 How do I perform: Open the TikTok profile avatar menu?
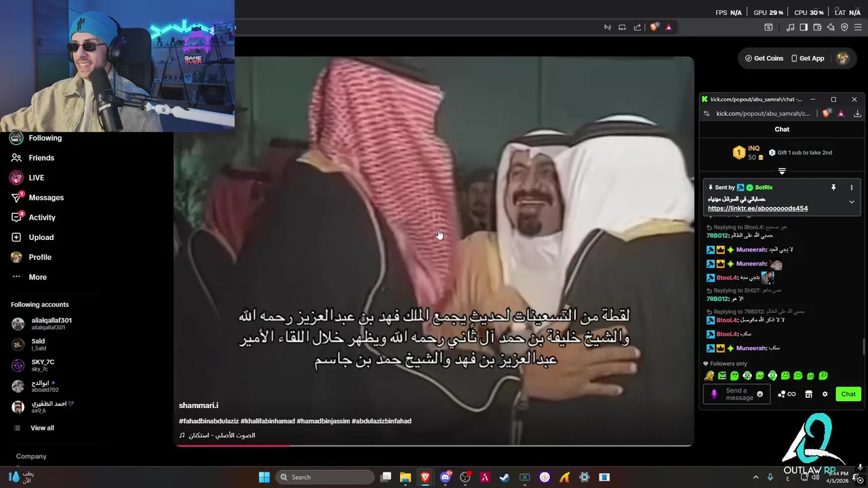(843, 58)
